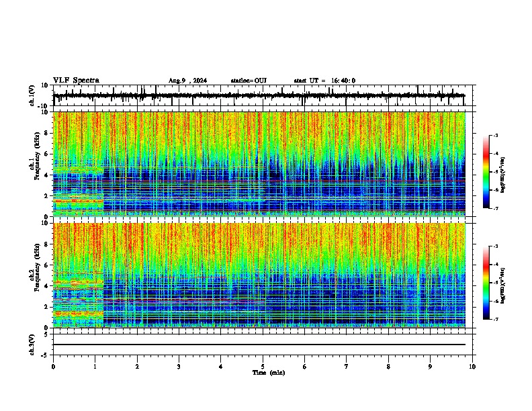The image size is (532, 411).
Task: Click the ch.2 color bar log(PSD) unit label
Action: click(503, 285)
